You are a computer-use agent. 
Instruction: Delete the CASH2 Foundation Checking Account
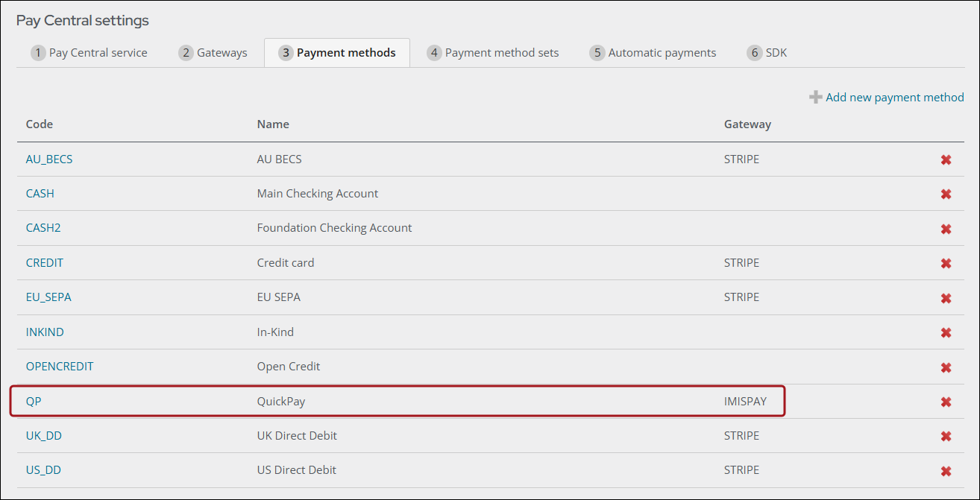[x=946, y=229]
